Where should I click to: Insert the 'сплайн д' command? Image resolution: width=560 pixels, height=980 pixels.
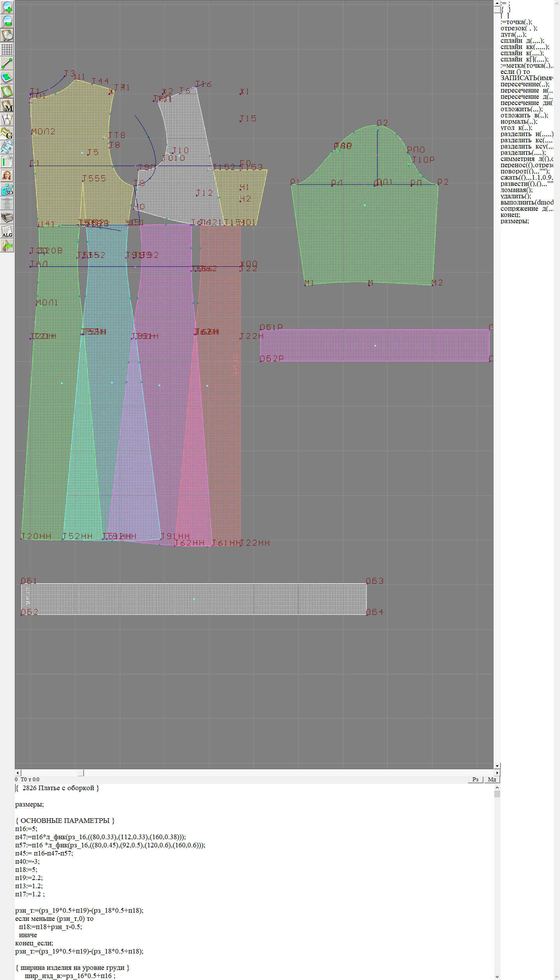522,41
